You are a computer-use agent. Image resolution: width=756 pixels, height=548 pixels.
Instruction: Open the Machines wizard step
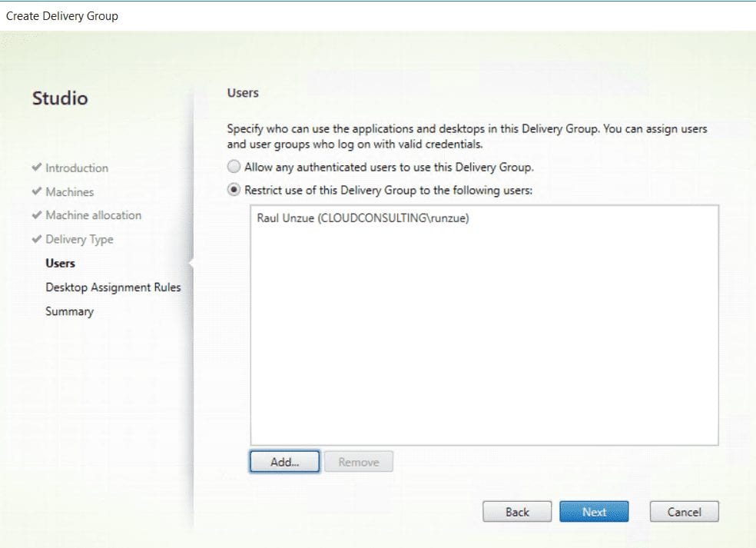pos(68,191)
